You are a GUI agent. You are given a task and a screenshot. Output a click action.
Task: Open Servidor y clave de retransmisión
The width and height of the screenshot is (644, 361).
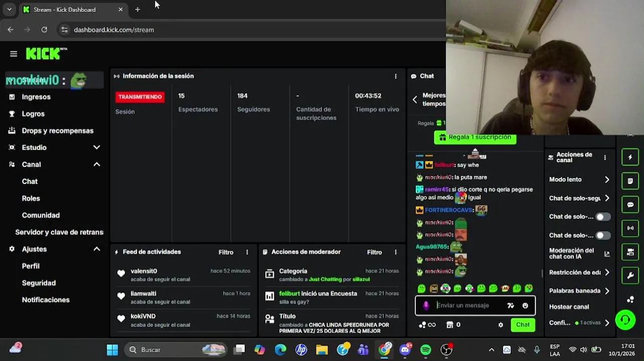click(x=59, y=232)
